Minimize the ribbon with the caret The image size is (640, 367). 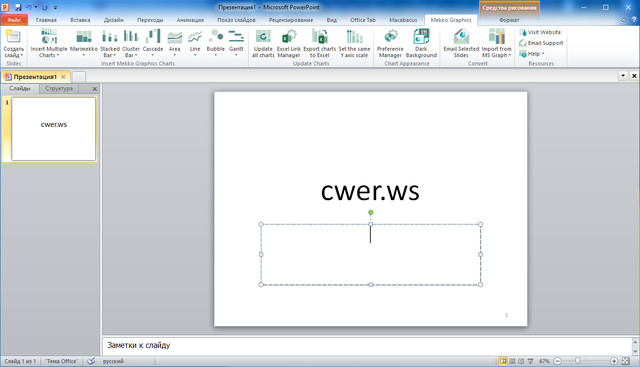pyautogui.click(x=623, y=20)
